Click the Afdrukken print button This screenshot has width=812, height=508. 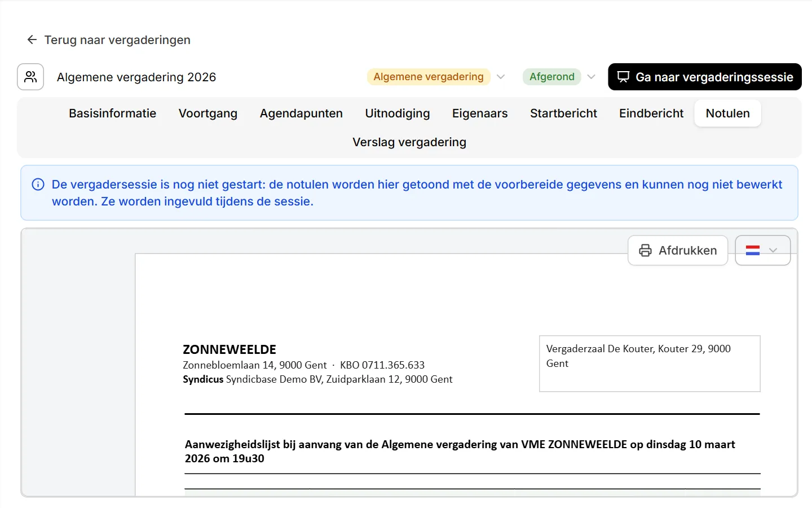tap(678, 251)
